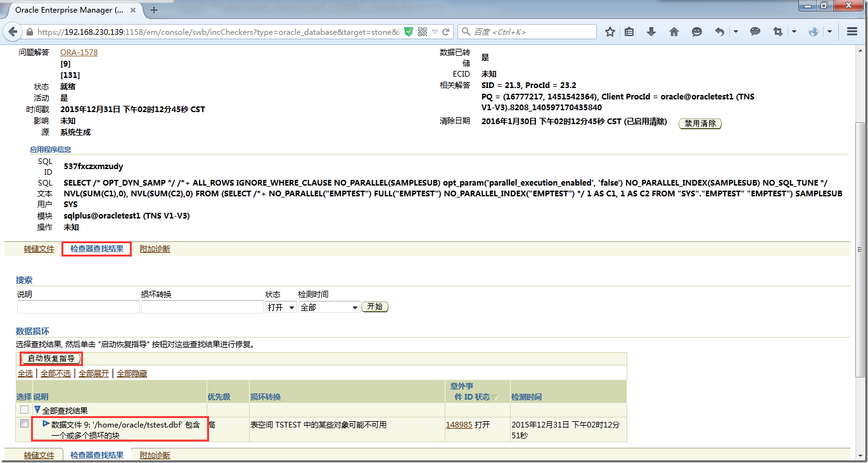Switch to bottom 转储文件 tab

pos(39,455)
